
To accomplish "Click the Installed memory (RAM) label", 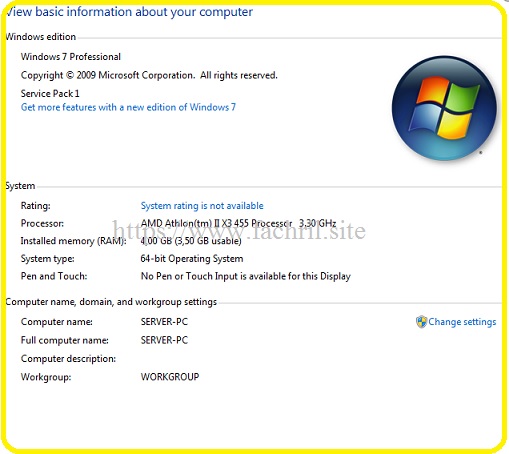I will tap(74, 241).
